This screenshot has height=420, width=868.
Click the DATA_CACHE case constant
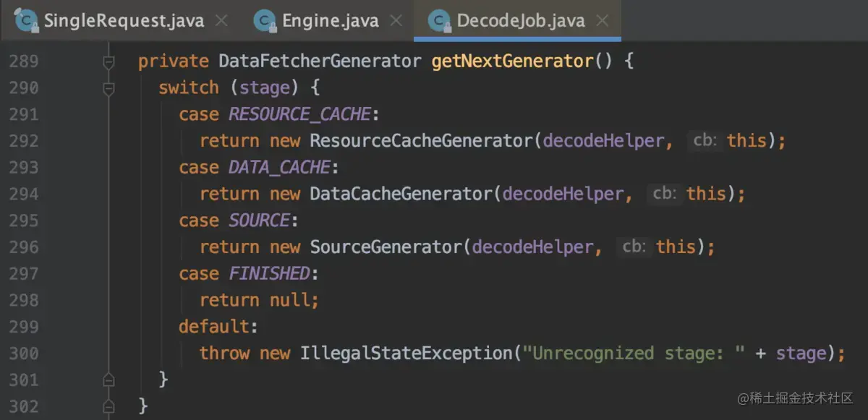279,168
